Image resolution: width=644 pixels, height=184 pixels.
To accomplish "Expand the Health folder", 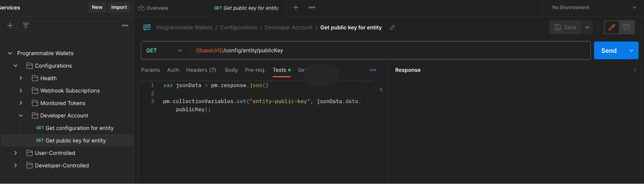I will click(21, 78).
